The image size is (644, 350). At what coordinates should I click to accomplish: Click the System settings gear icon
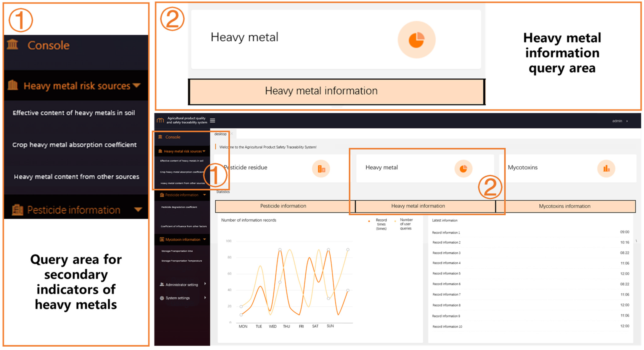(x=162, y=298)
